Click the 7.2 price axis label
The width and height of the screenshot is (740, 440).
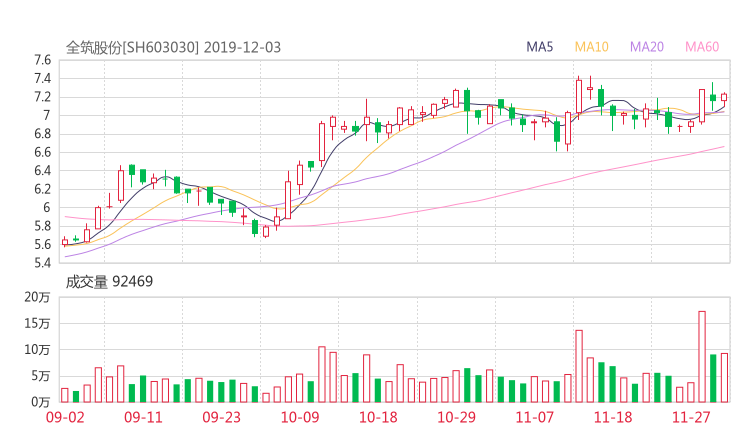coord(42,97)
